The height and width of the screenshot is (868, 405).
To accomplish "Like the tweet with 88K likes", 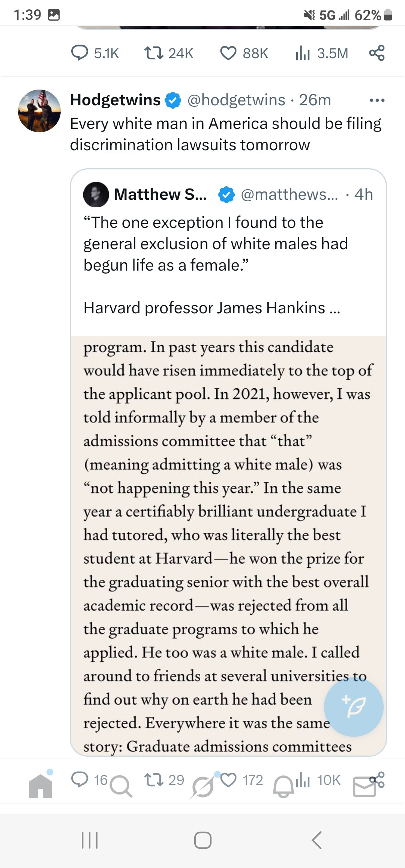I will tap(228, 53).
